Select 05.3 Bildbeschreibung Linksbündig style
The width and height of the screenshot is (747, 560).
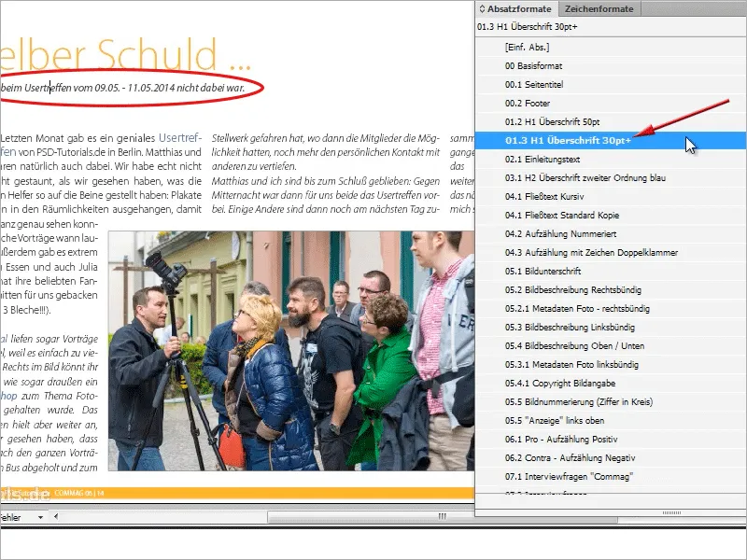pos(611,328)
